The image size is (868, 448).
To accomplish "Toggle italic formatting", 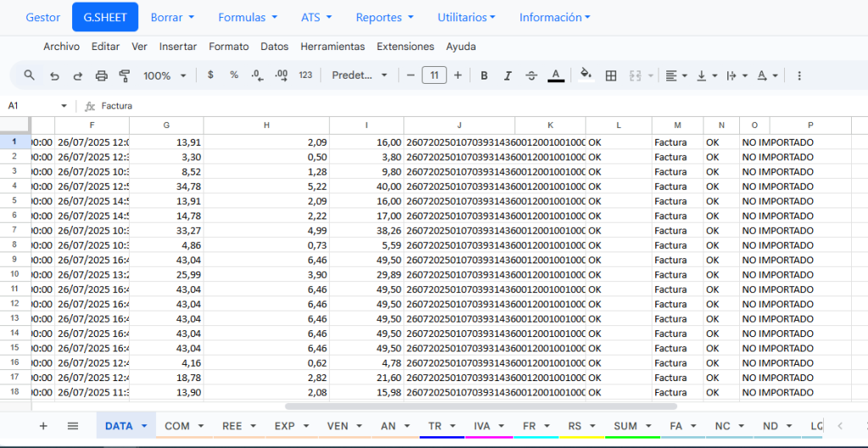I will [508, 75].
